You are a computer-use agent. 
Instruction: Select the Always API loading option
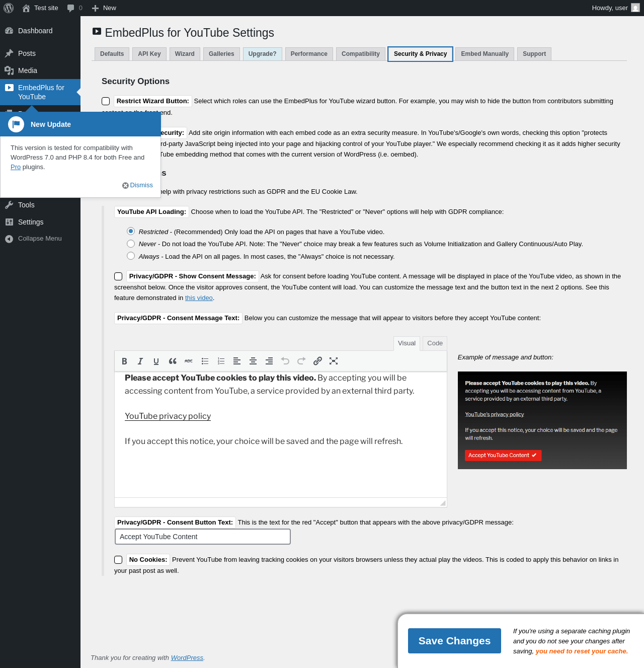[x=131, y=256]
